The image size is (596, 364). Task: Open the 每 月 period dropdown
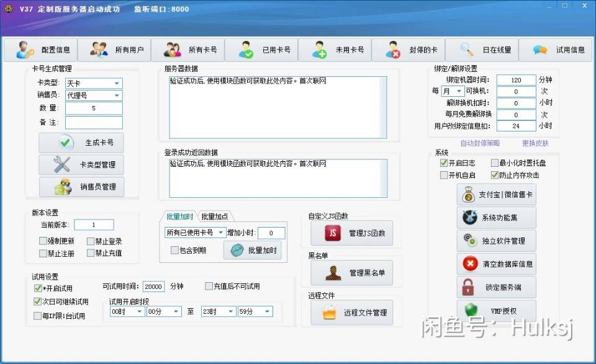(x=453, y=91)
